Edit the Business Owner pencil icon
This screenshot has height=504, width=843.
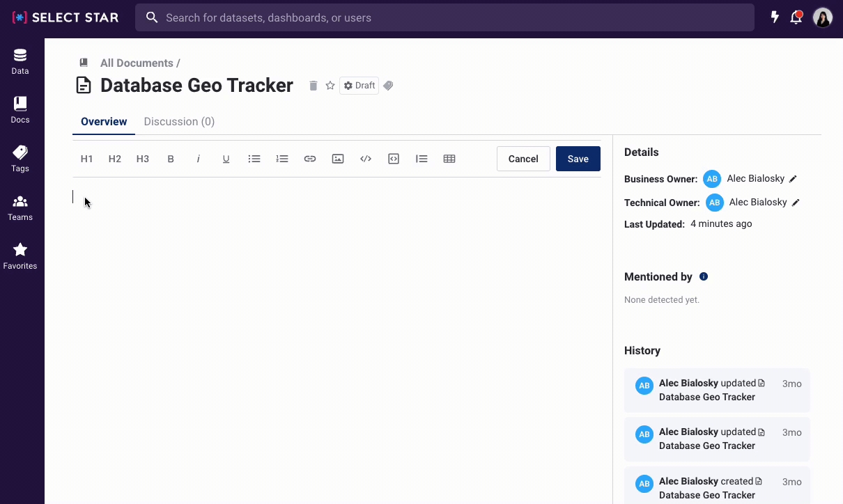793,179
